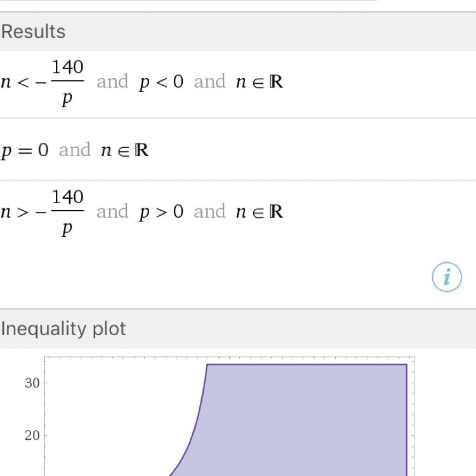
Task: Click n ∈ ℝ in the p = 0 row
Action: pyautogui.click(x=125, y=151)
